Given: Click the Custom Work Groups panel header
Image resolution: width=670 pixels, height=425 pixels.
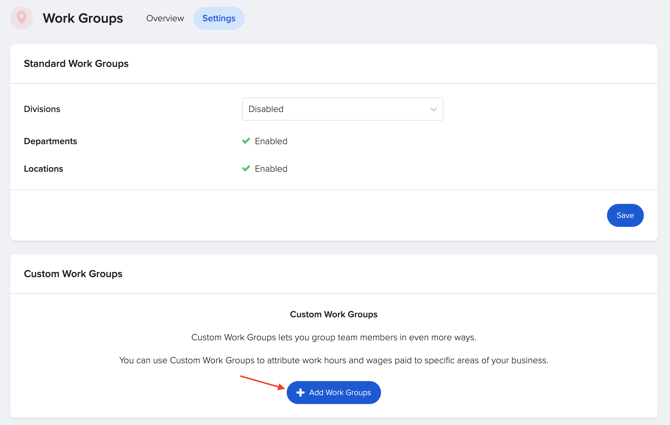Looking at the screenshot, I should [73, 273].
